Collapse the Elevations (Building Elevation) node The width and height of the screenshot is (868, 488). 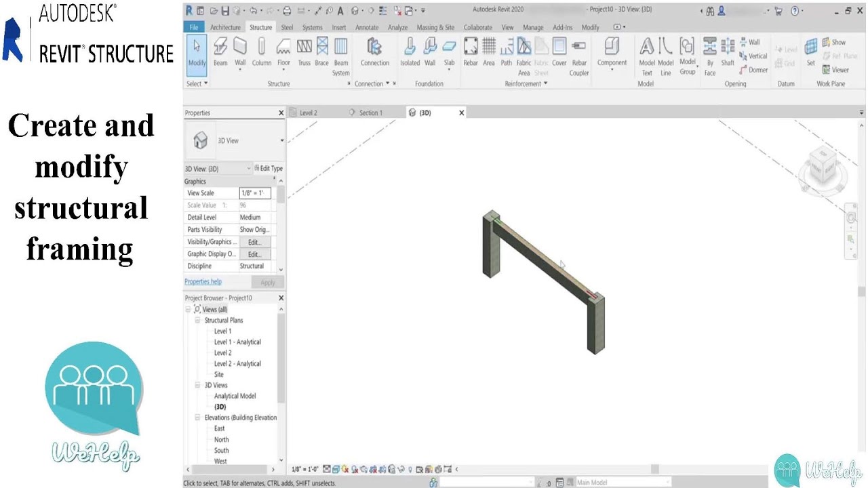click(x=197, y=418)
